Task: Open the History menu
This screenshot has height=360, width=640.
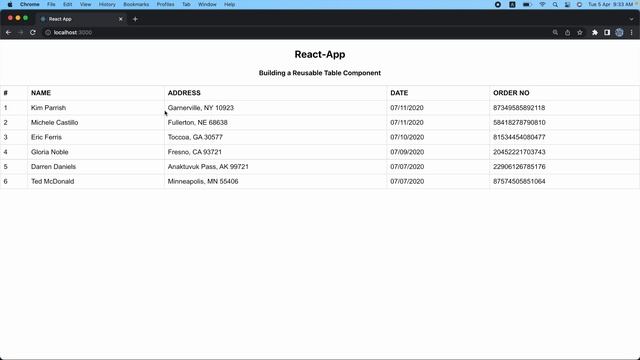Action: 107,4
